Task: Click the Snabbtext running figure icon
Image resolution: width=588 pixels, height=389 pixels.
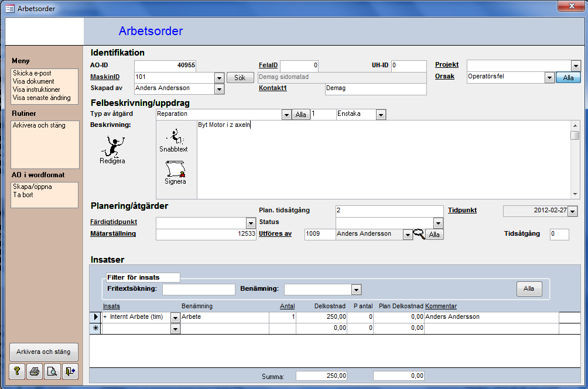Action: coord(175,137)
